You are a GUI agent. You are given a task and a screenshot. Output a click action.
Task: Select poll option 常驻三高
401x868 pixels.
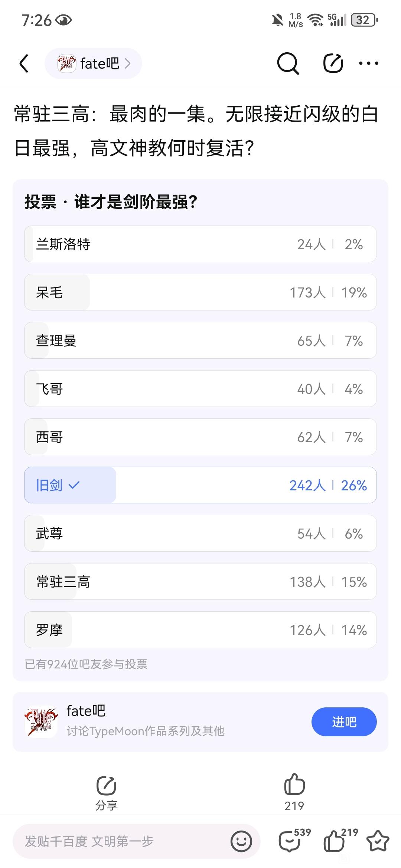click(200, 582)
